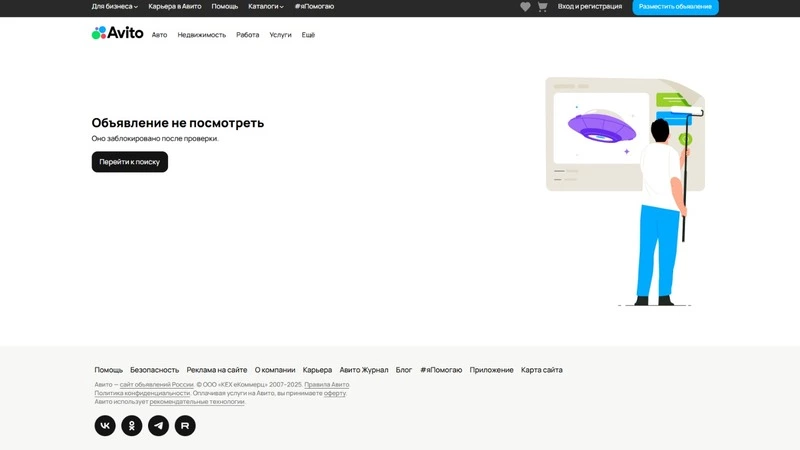Screen dimensions: 800x450
Task: Go to 'Работа' category
Action: coord(247,35)
